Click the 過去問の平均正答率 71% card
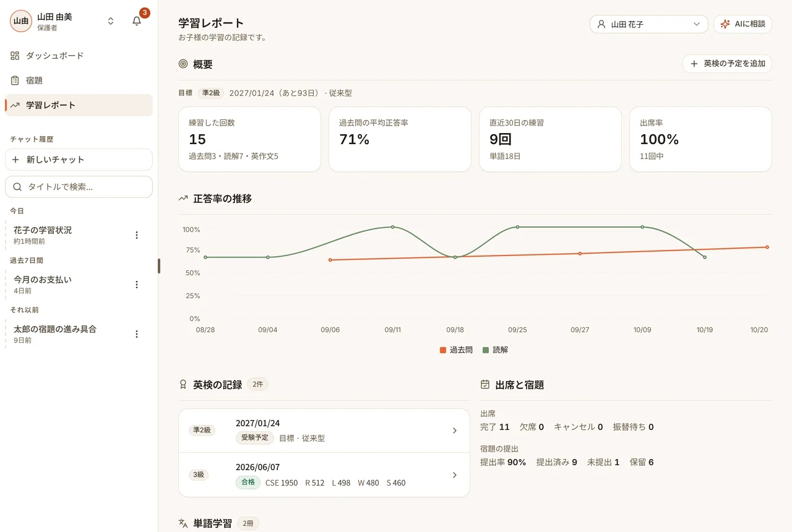Viewport: 792px width, 532px height. coord(400,139)
